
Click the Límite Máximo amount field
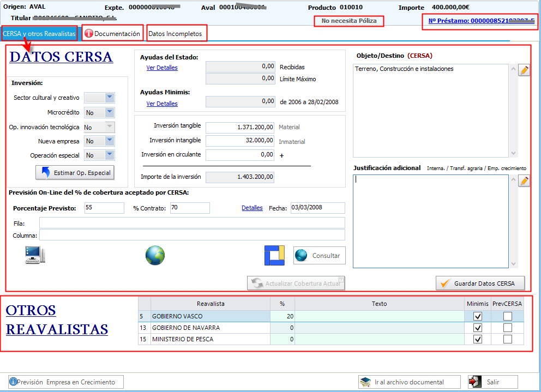click(x=241, y=79)
